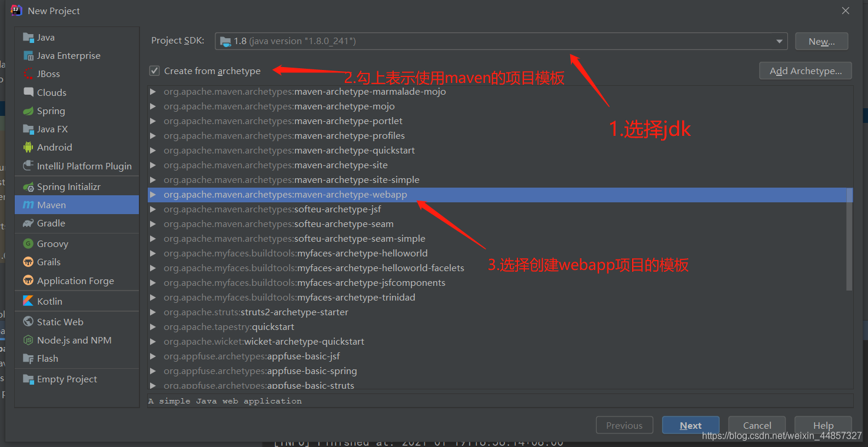This screenshot has height=447, width=868.
Task: Click the Static Web globe icon
Action: coord(28,322)
